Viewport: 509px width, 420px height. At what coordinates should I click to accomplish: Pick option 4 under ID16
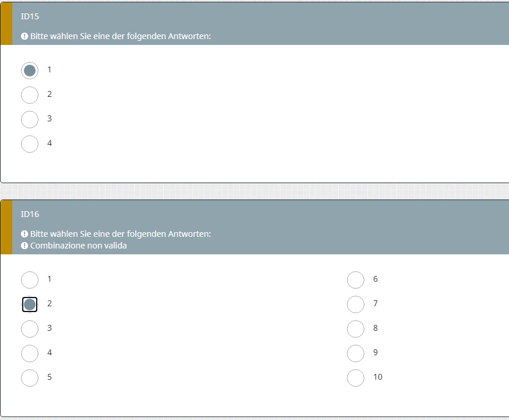[30, 353]
